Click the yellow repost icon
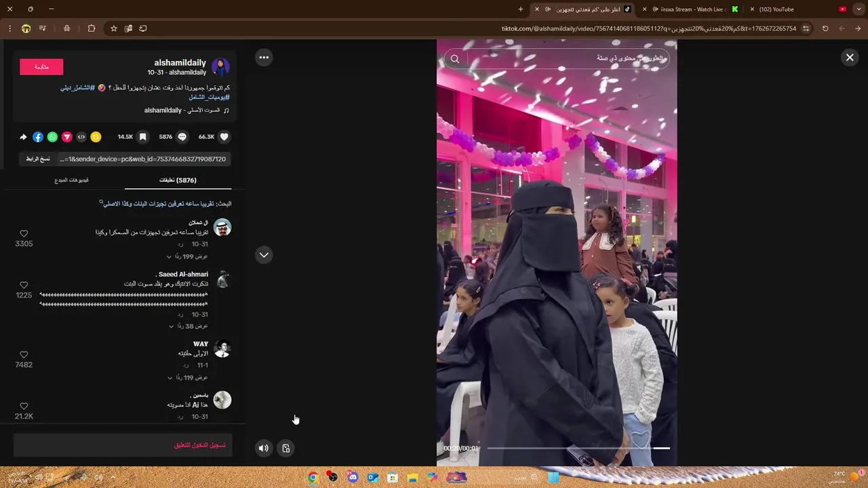 [x=96, y=137]
